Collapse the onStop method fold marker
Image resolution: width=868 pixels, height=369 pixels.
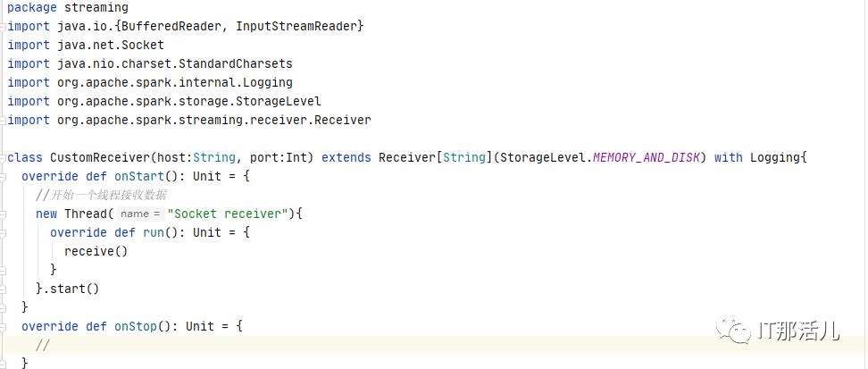(3, 327)
